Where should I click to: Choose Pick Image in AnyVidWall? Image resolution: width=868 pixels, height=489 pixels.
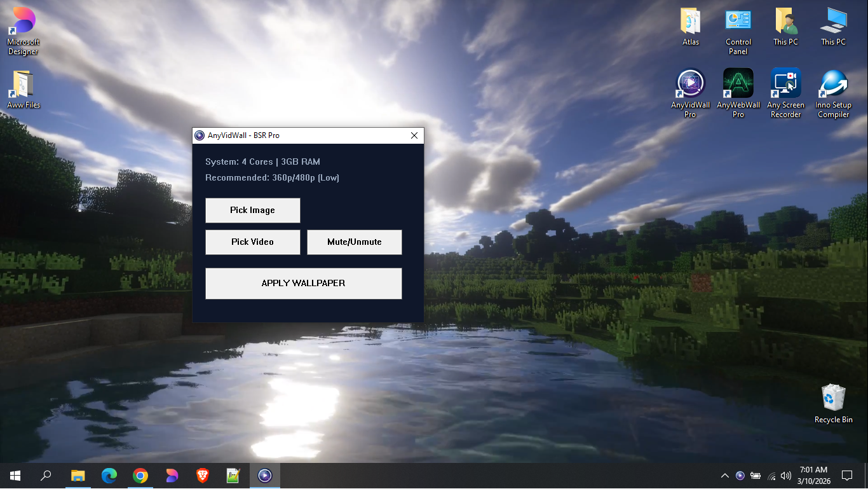tap(252, 210)
